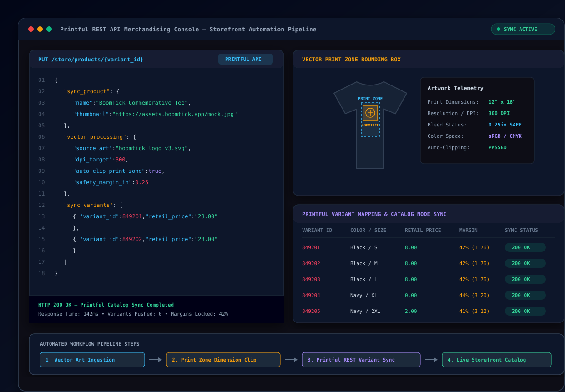Click the 200 OK badge for variant 849204
The width and height of the screenshot is (565, 392).
pos(525,295)
